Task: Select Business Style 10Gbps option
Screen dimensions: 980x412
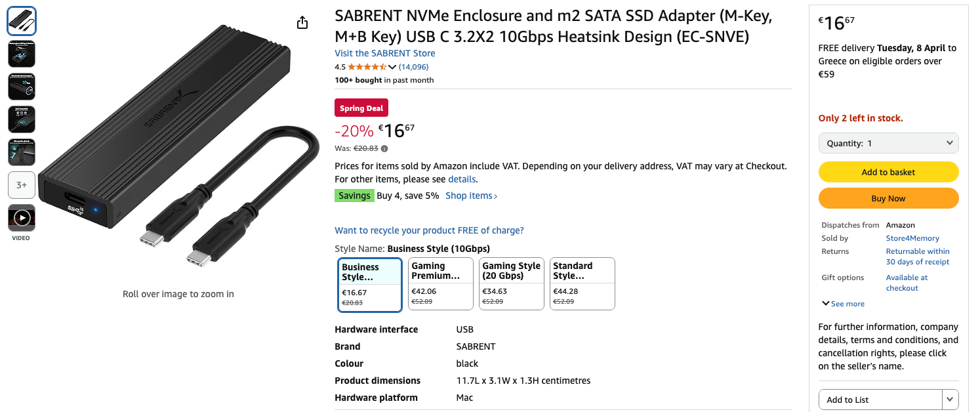Action: pyautogui.click(x=371, y=284)
